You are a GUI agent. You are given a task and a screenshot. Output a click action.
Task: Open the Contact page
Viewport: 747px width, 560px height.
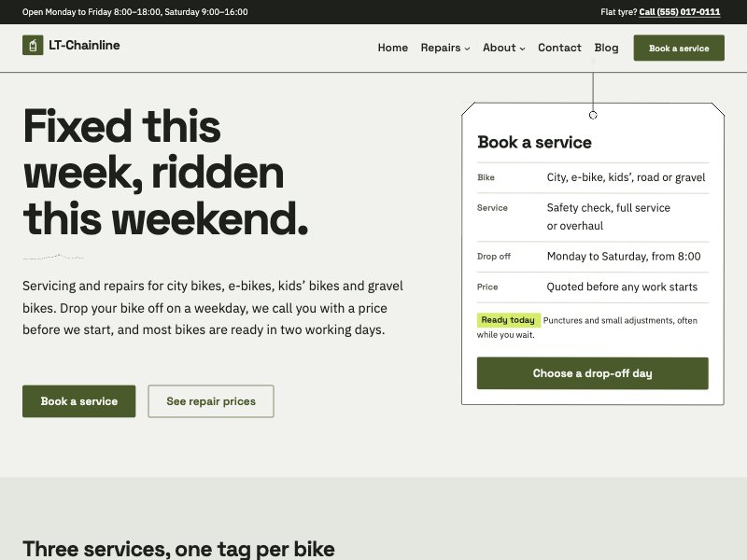tap(559, 48)
